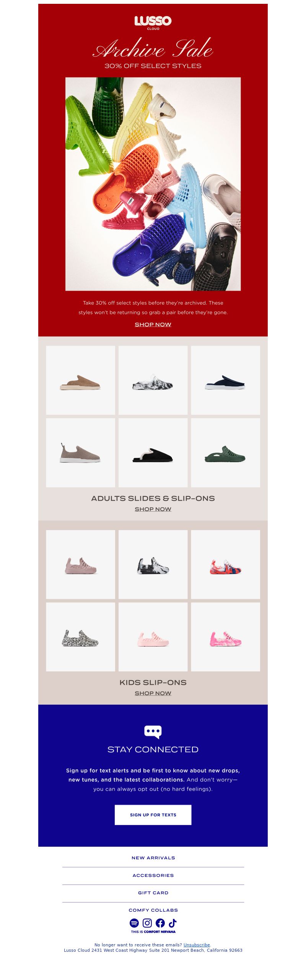The width and height of the screenshot is (306, 980).
Task: Click the Sign Up For Texts button
Action: coord(153,815)
